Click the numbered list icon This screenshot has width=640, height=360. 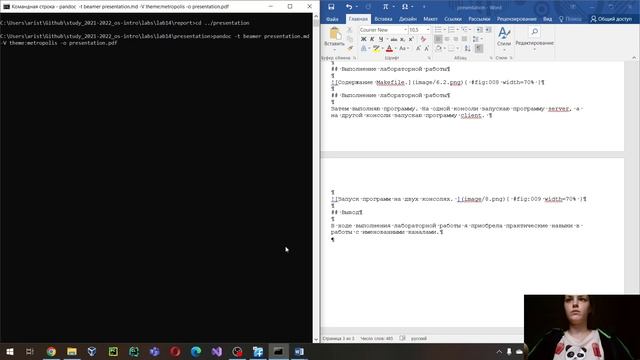tap(452, 30)
